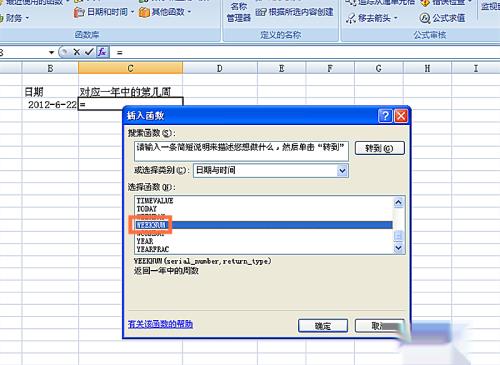Click 根据所选内容创建 in the ribbon

point(294,12)
